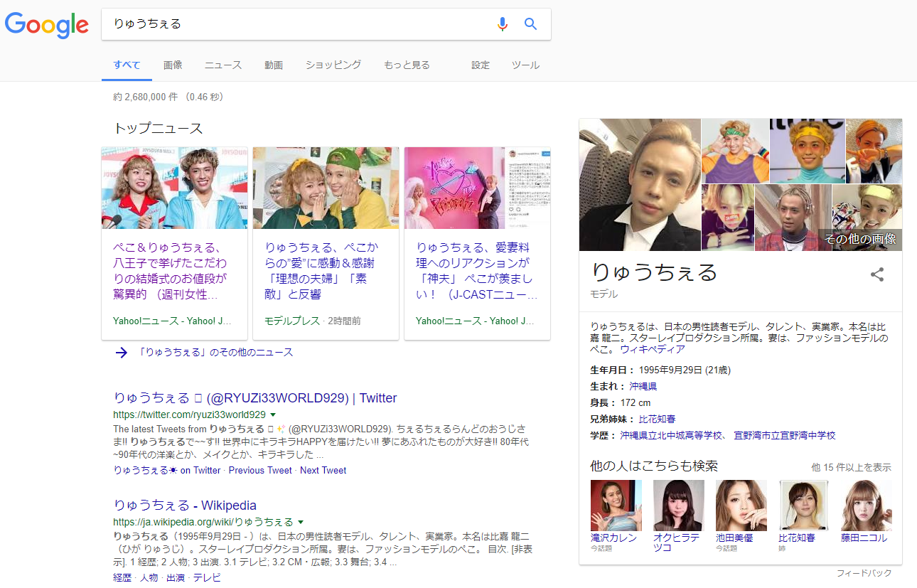Click the Google logo
This screenshot has height=588, width=917.
point(46,26)
